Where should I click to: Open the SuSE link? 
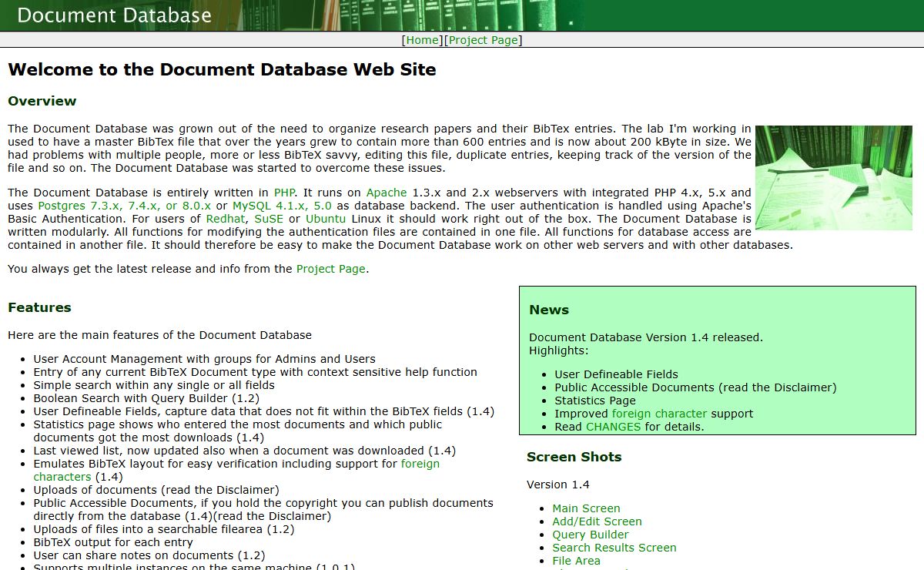pos(269,219)
